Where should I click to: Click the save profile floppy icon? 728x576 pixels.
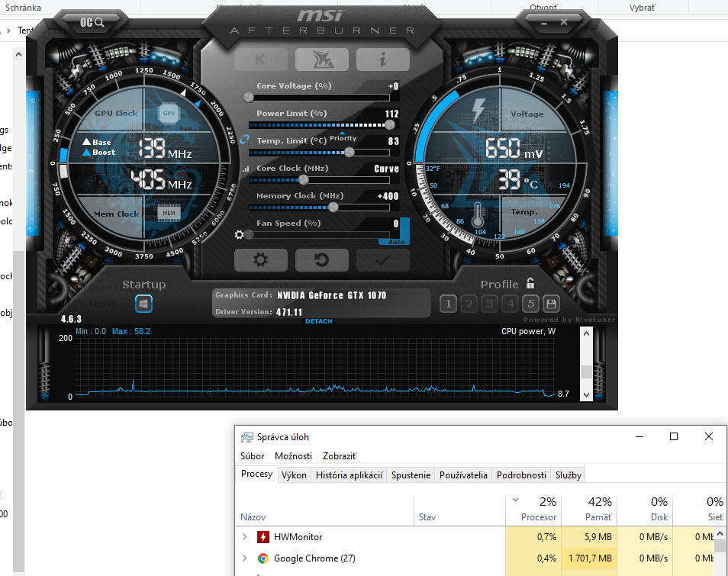[551, 304]
